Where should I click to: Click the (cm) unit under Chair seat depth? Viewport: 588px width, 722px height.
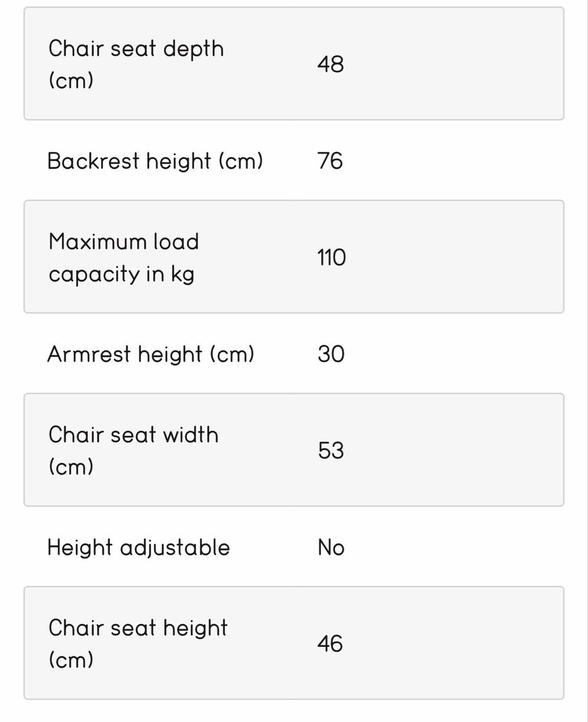tap(71, 81)
